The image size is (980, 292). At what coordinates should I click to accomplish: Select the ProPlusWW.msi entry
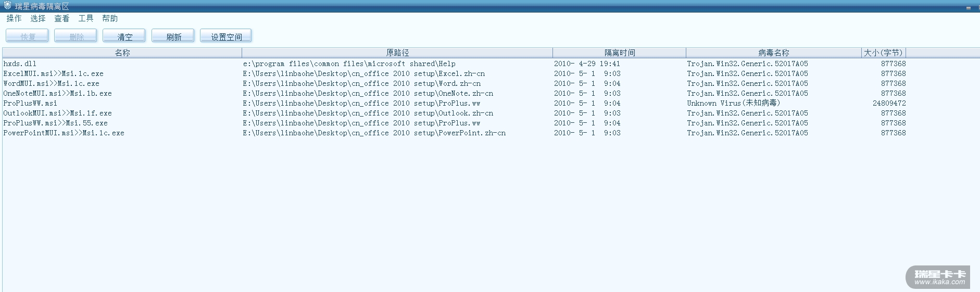tap(30, 103)
